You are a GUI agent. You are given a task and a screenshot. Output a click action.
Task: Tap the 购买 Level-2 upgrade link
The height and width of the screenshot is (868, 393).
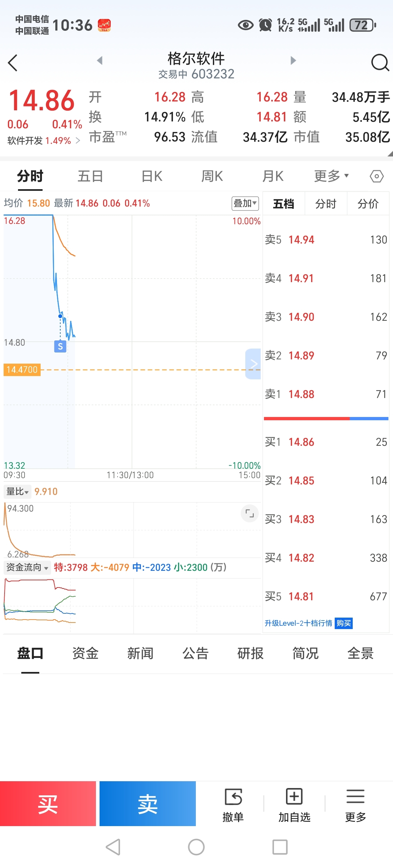click(344, 623)
